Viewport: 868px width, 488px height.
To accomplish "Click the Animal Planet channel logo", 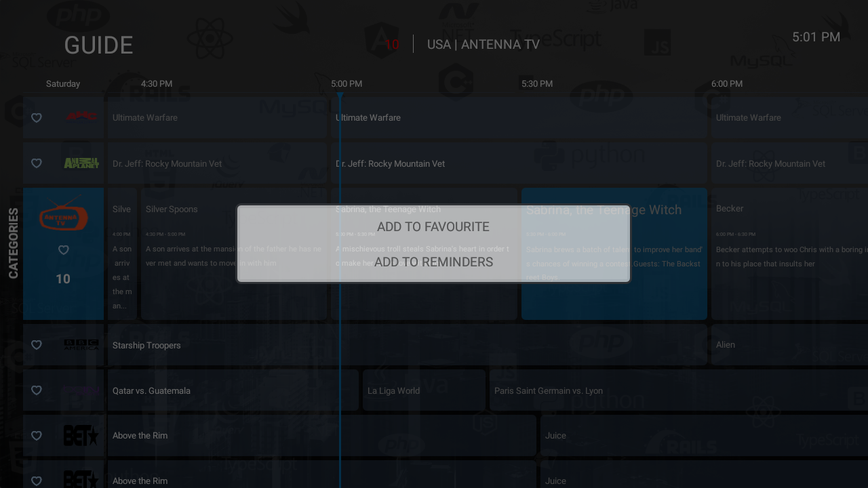I will (x=81, y=163).
